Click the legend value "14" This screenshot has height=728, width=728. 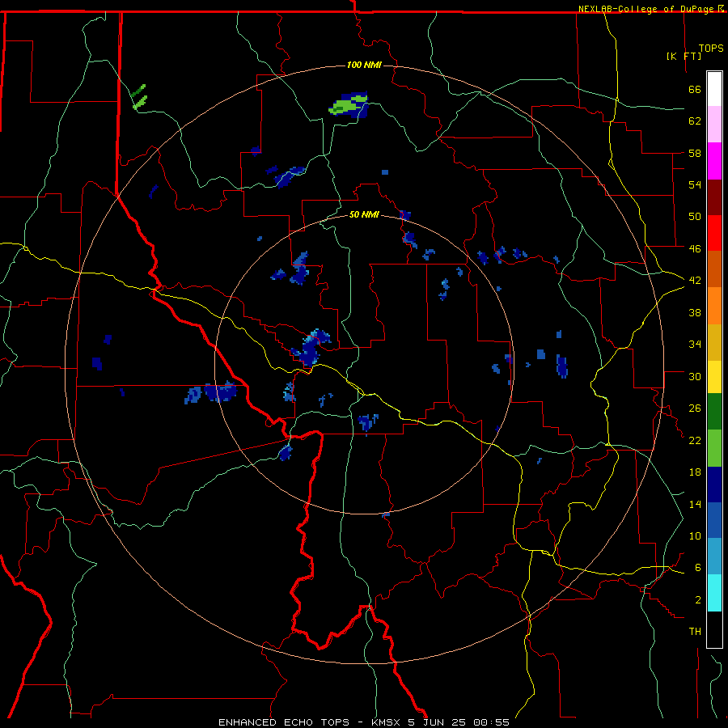(695, 504)
